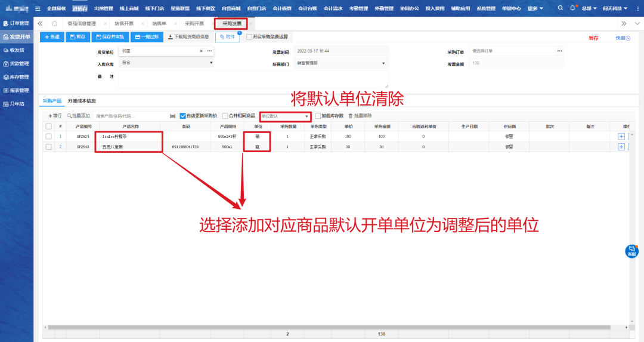Click the 客服 customer service floating icon
Image resolution: width=644 pixels, height=342 pixels.
tap(631, 251)
